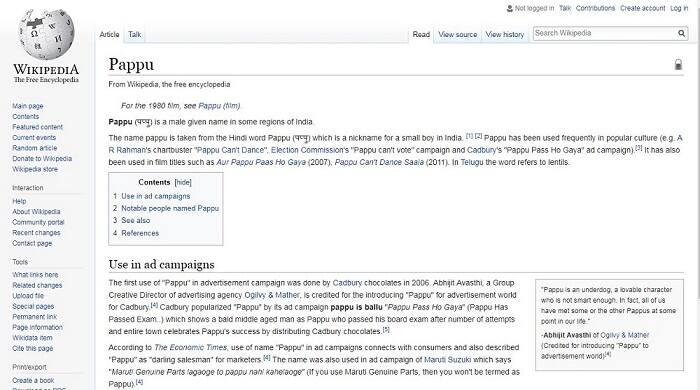The image size is (700, 390).
Task: Click the not-logged-in user icon
Action: point(509,8)
